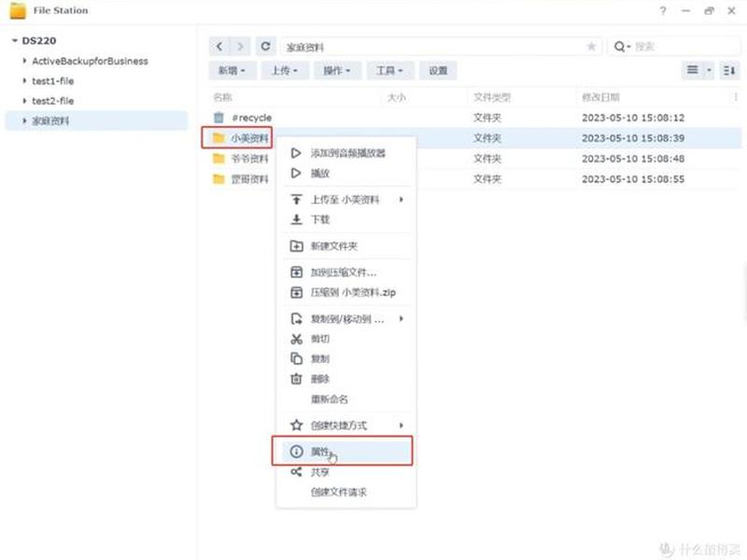Choose 下载 in the context menu
This screenshot has width=747, height=560.
click(x=347, y=219)
